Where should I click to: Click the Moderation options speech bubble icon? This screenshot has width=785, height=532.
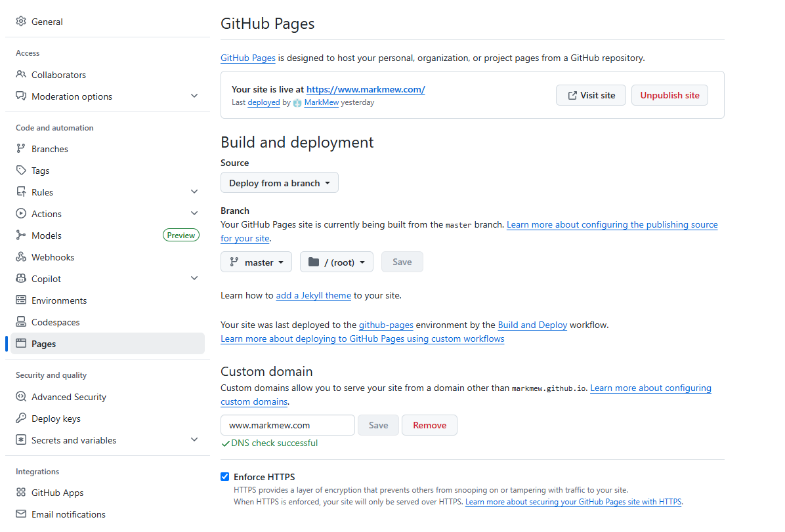pos(20,96)
